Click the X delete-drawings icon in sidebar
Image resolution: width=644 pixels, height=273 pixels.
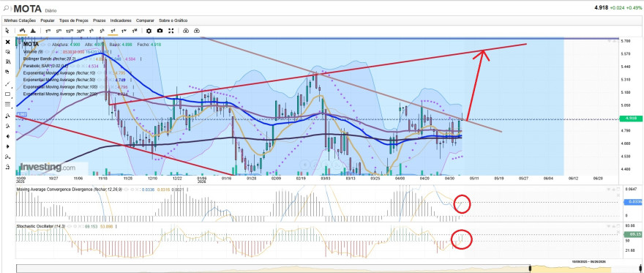tap(7, 42)
